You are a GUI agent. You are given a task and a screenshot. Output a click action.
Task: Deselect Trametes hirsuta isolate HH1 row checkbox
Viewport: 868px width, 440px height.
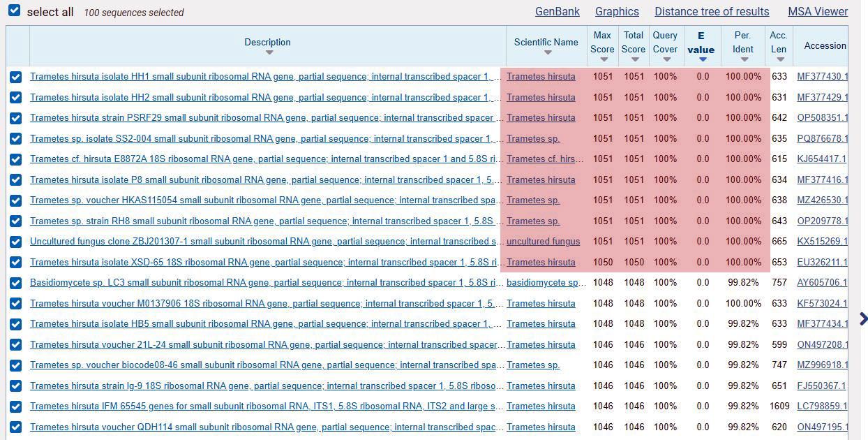tap(16, 77)
